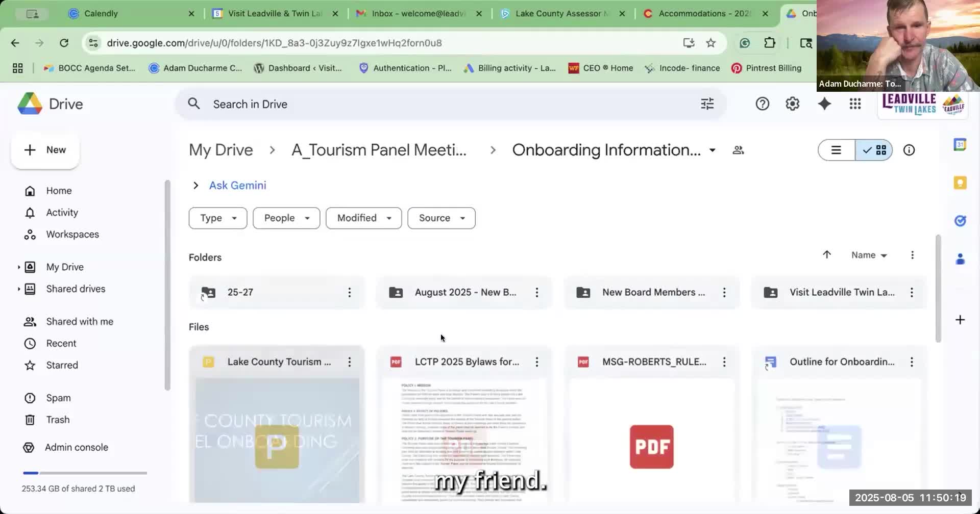Open Google Tasks side panel
The height and width of the screenshot is (514, 980).
[960, 221]
